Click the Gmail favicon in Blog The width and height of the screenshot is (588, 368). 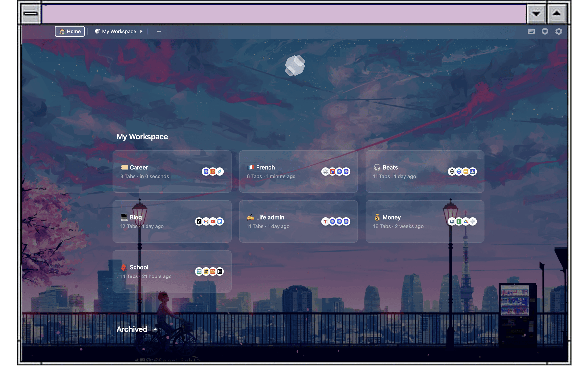point(206,222)
